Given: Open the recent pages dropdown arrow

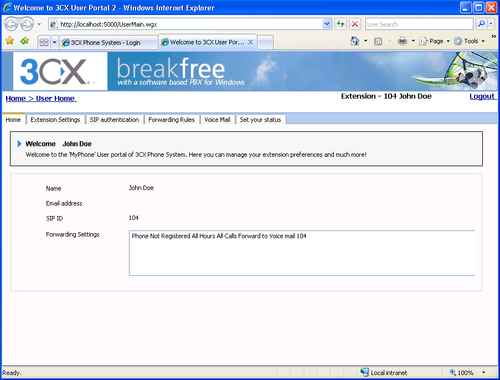Looking at the screenshot, I should coord(39,24).
